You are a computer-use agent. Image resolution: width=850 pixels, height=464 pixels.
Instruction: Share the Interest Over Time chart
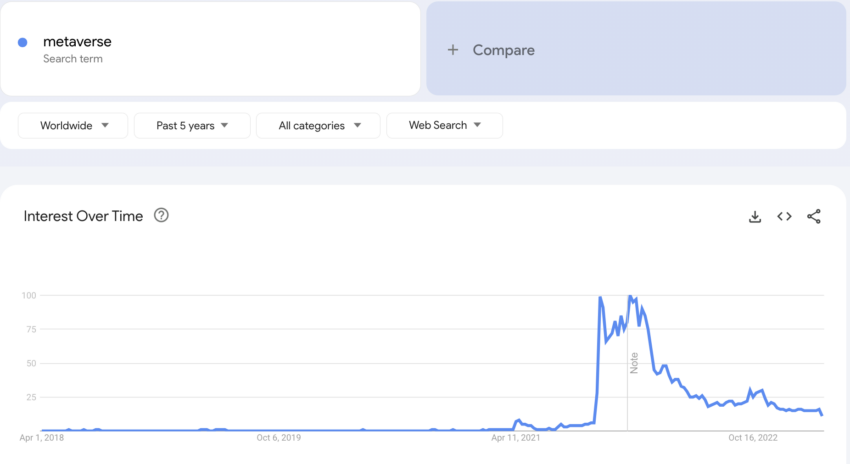[814, 217]
